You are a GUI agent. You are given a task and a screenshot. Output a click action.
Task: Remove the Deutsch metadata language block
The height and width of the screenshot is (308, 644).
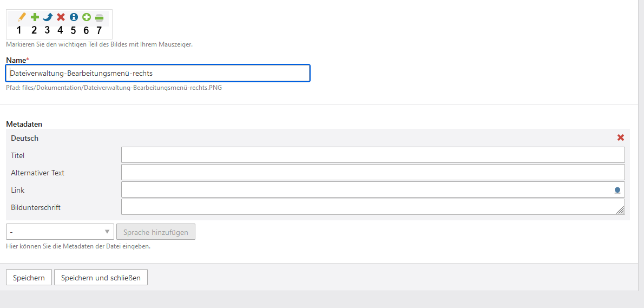621,137
